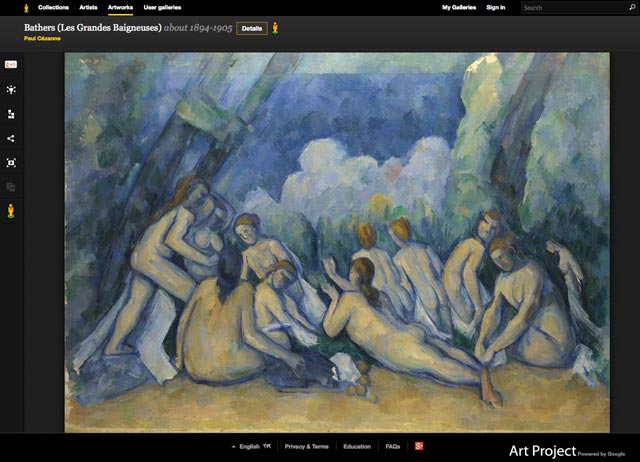The width and height of the screenshot is (640, 462).
Task: Open museum view pegman icon in sidebar
Action: click(11, 211)
